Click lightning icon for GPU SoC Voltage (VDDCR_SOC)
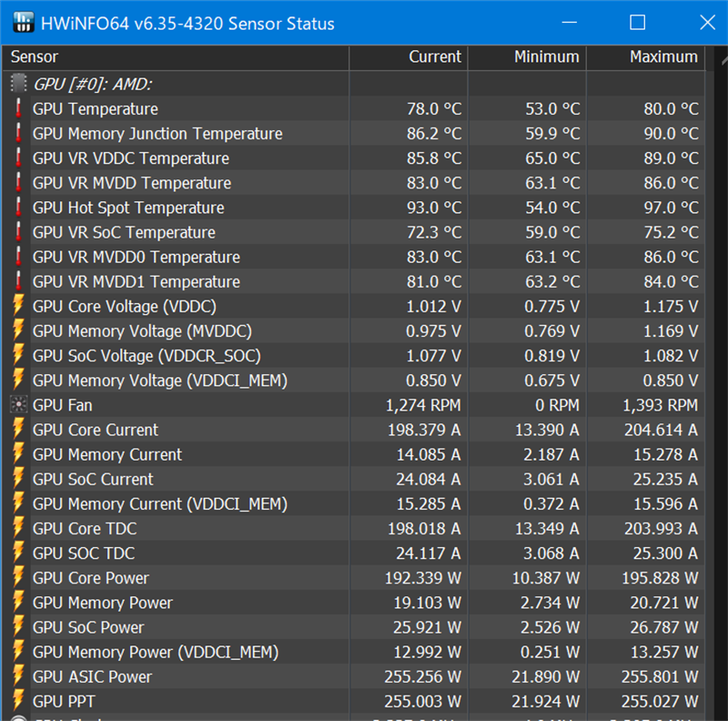 click(18, 355)
